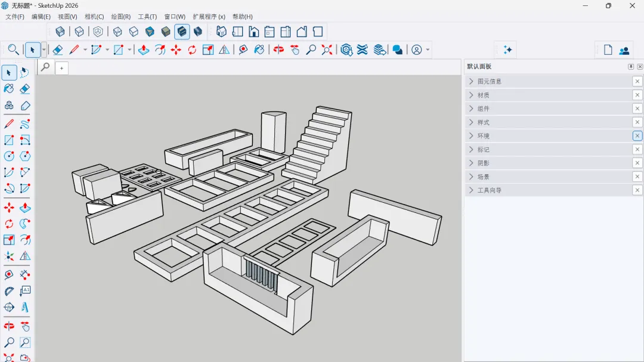Click the scene search magnifier button

[x=45, y=67]
